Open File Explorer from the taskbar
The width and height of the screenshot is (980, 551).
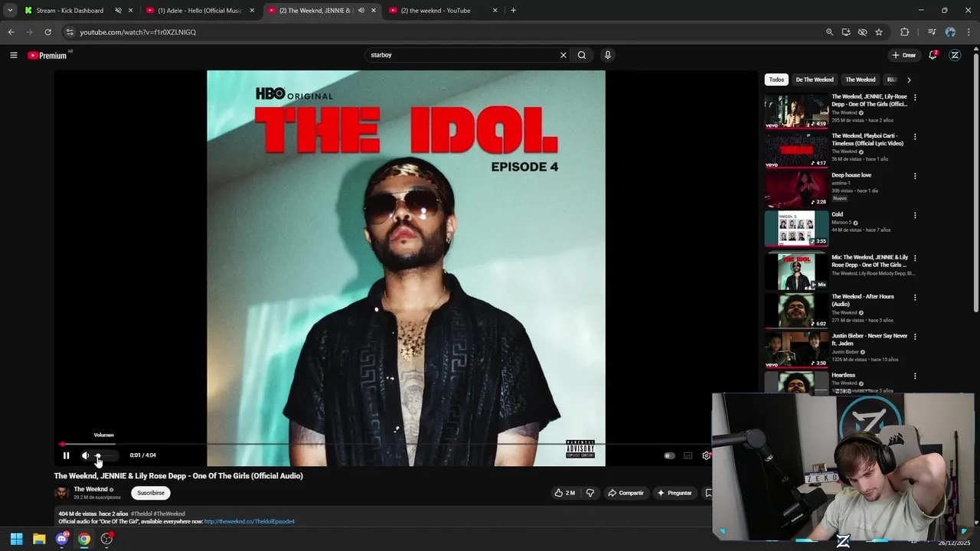pyautogui.click(x=39, y=539)
